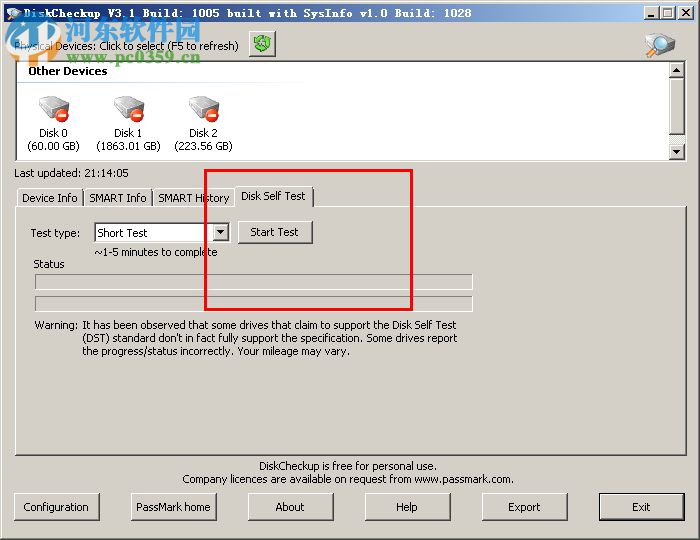Click the (223.56 GB) size label
The height and width of the screenshot is (540, 700).
(204, 146)
